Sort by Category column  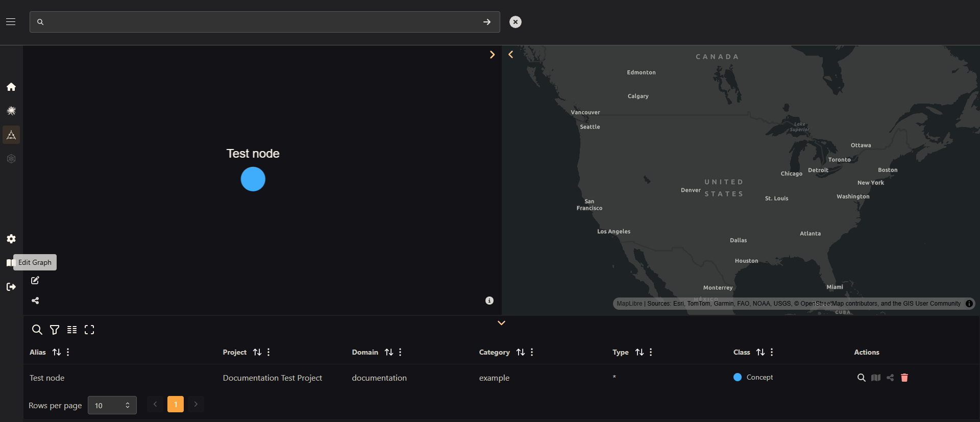[x=521, y=352]
